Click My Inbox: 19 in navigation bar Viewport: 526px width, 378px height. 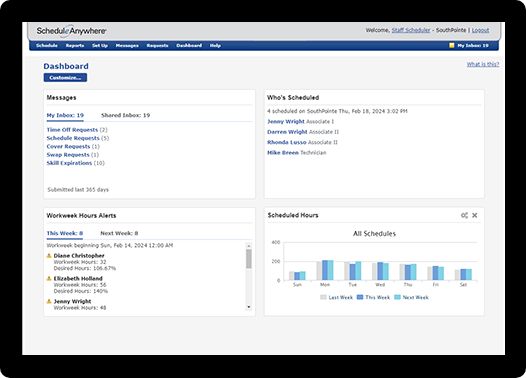click(x=473, y=46)
